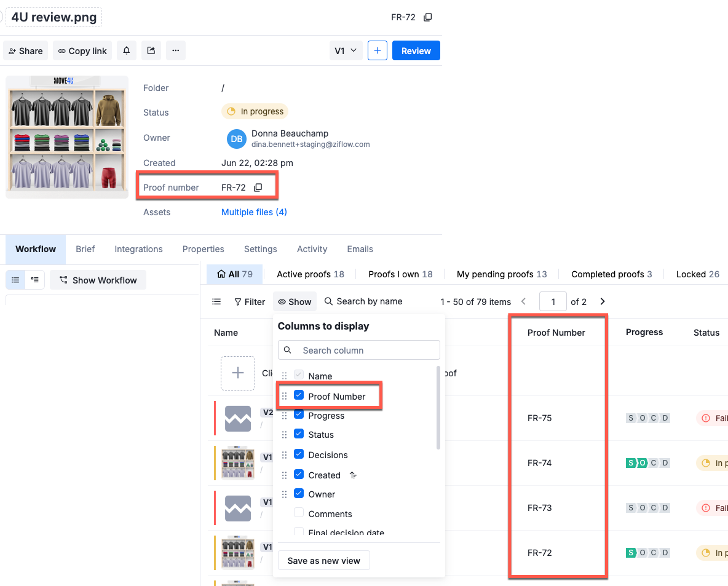Open Multiple files (4) link
Viewport: 728px width, 586px height.
tap(254, 212)
